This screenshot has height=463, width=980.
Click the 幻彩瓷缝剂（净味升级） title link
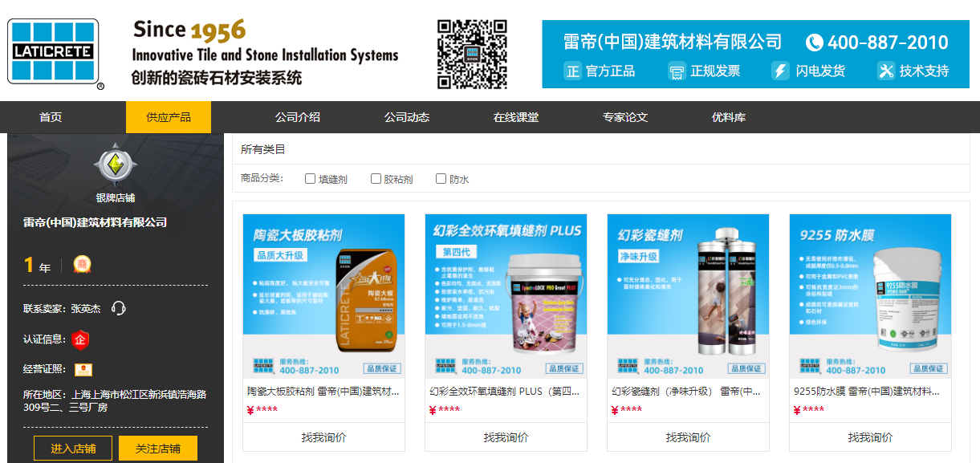(x=688, y=392)
